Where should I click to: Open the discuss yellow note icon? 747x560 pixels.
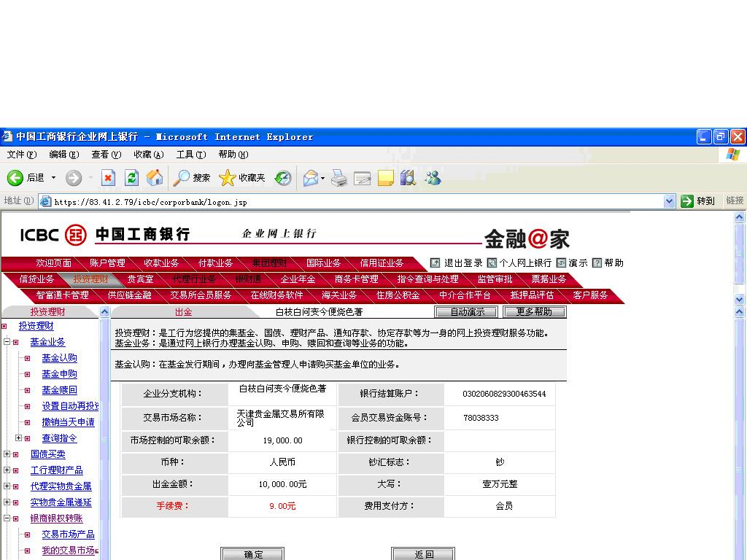pos(385,178)
